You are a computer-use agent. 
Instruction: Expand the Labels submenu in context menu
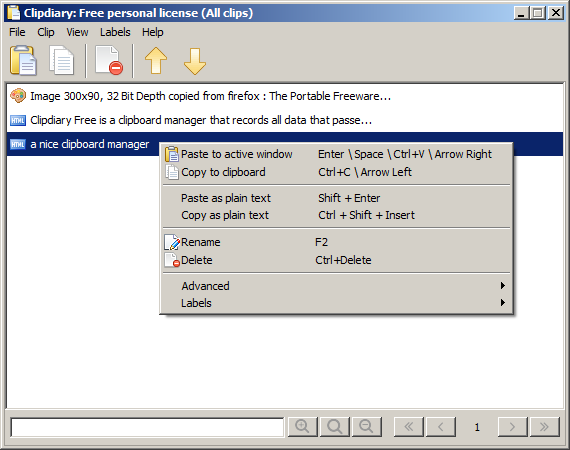[x=336, y=303]
